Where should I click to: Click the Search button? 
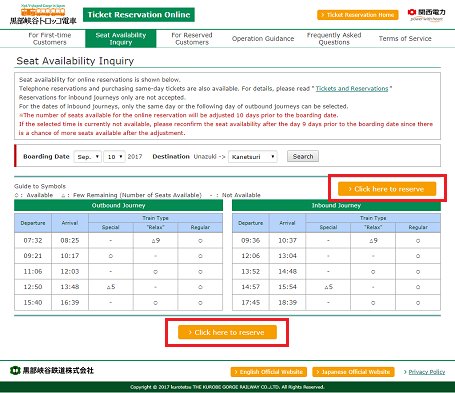pyautogui.click(x=303, y=156)
